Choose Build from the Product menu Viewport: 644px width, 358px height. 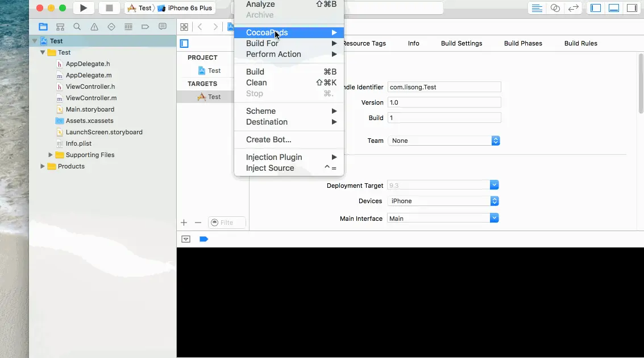pos(289,72)
